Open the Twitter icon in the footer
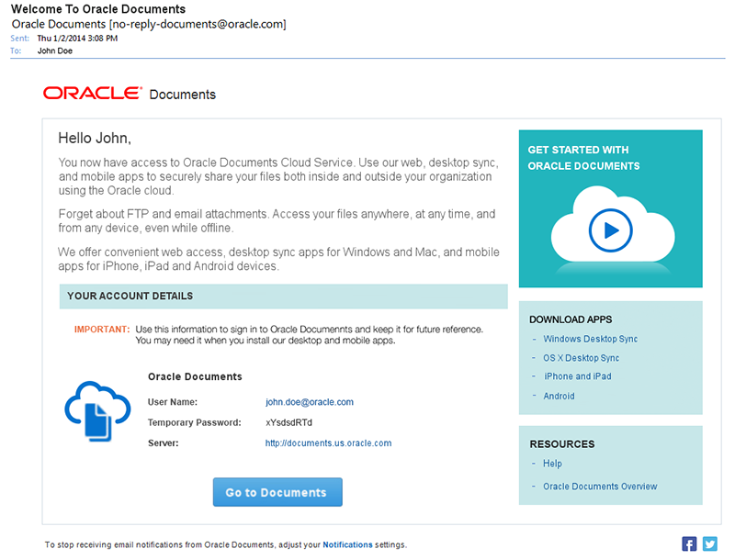The image size is (735, 560). [709, 544]
